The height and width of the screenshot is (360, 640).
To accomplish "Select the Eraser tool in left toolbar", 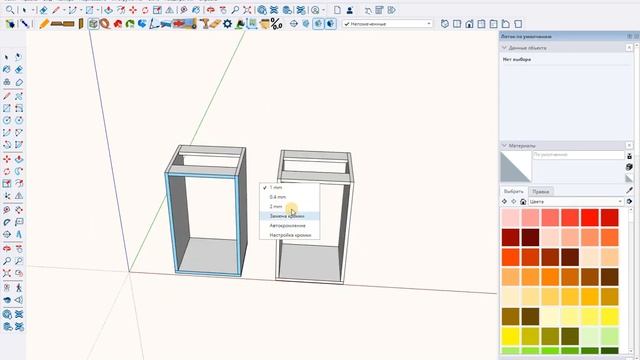I will (19, 70).
